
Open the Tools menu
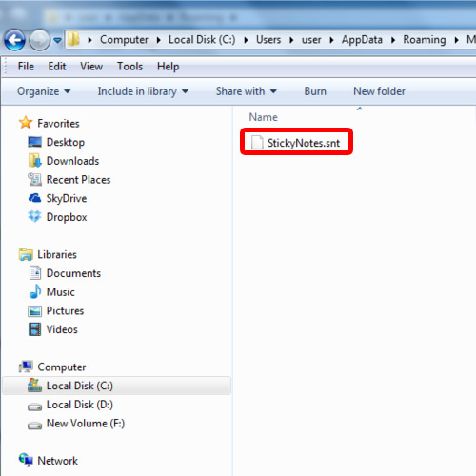click(x=129, y=67)
